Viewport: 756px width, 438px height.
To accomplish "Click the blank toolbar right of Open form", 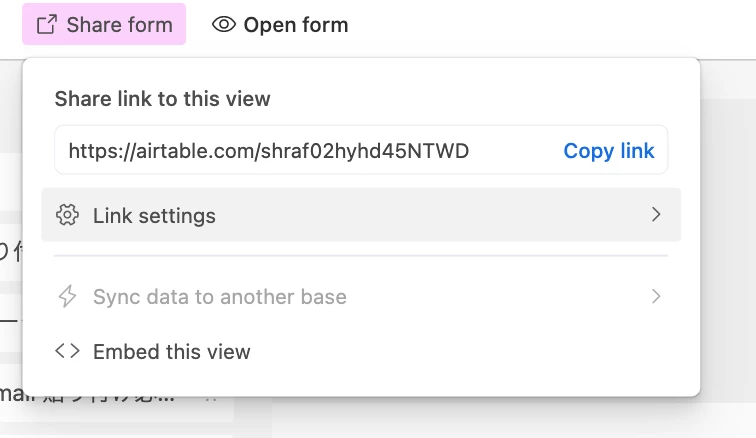I will point(550,25).
